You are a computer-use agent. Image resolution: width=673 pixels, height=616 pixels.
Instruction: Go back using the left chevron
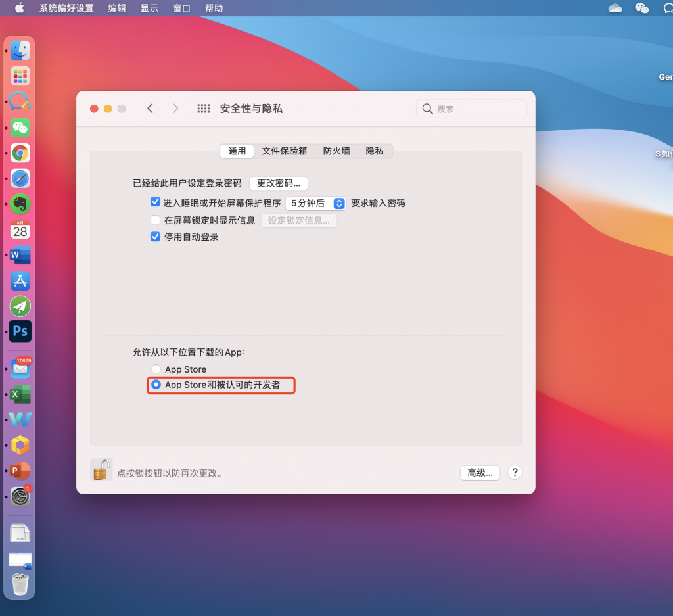tap(150, 108)
